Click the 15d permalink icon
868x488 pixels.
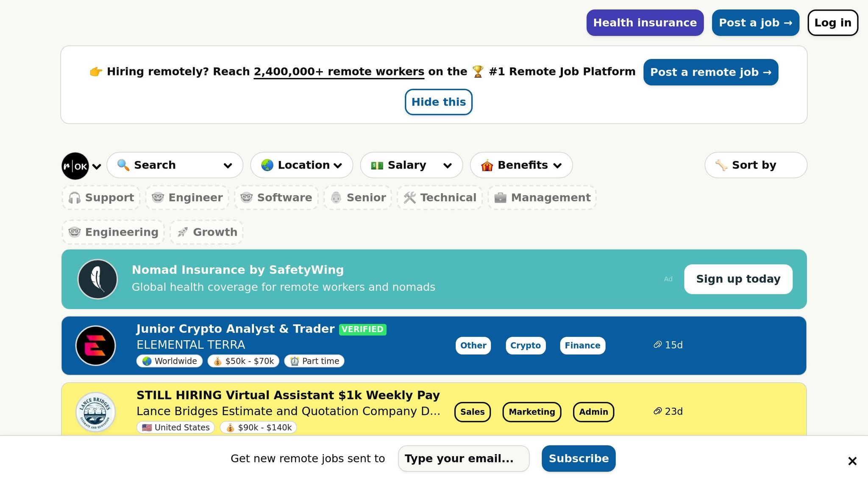pos(657,345)
